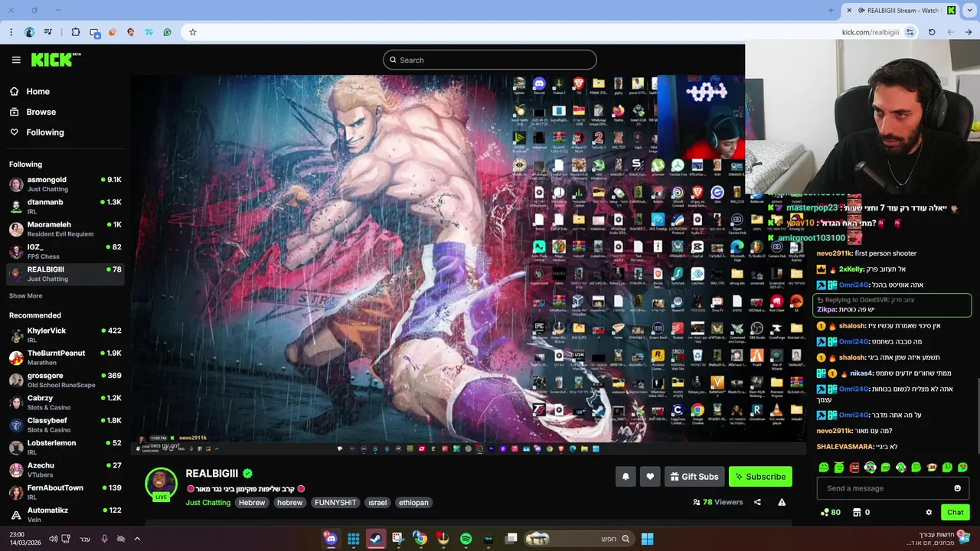The height and width of the screenshot is (551, 980).
Task: Open Chrome from the taskbar
Action: tap(420, 539)
